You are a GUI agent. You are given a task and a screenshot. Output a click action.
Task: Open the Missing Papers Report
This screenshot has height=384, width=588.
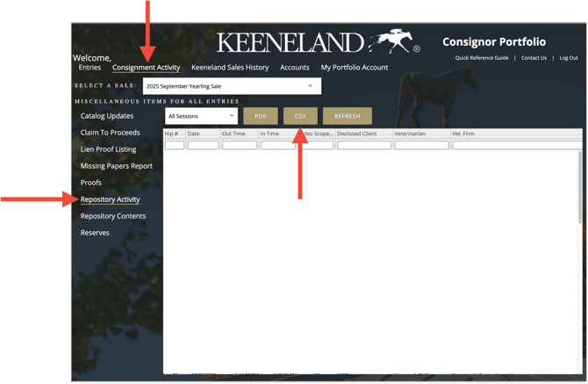click(116, 166)
